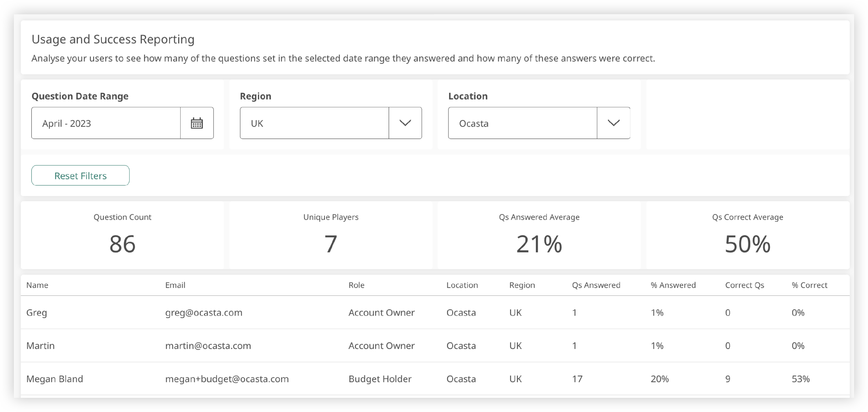
Task: Click Megan Bland's name in table
Action: point(55,379)
